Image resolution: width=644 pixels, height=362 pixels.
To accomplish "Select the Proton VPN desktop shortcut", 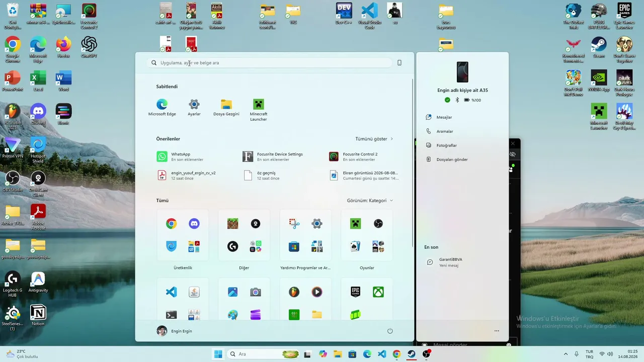I will tap(13, 148).
